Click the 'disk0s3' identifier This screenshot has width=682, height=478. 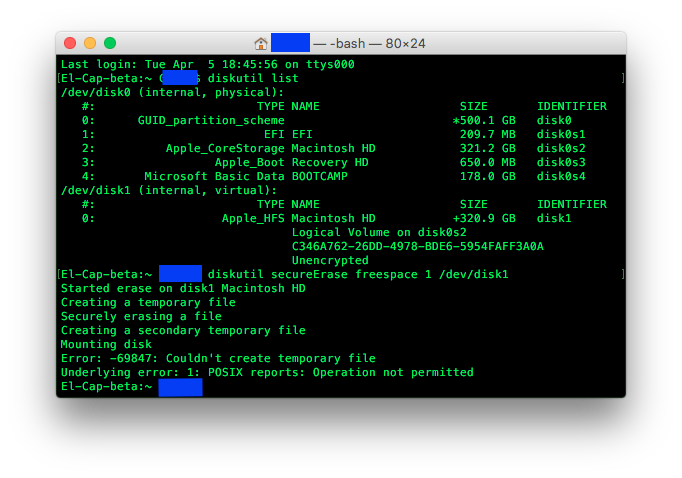561,162
